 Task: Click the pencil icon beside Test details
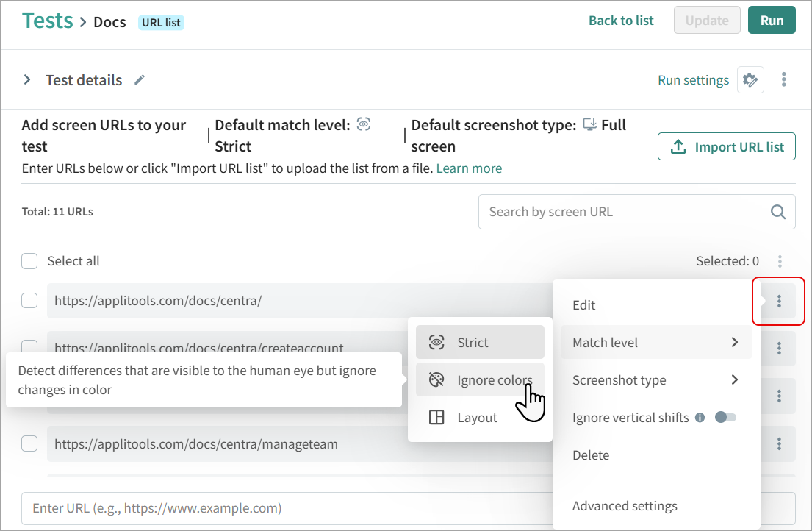coord(140,80)
